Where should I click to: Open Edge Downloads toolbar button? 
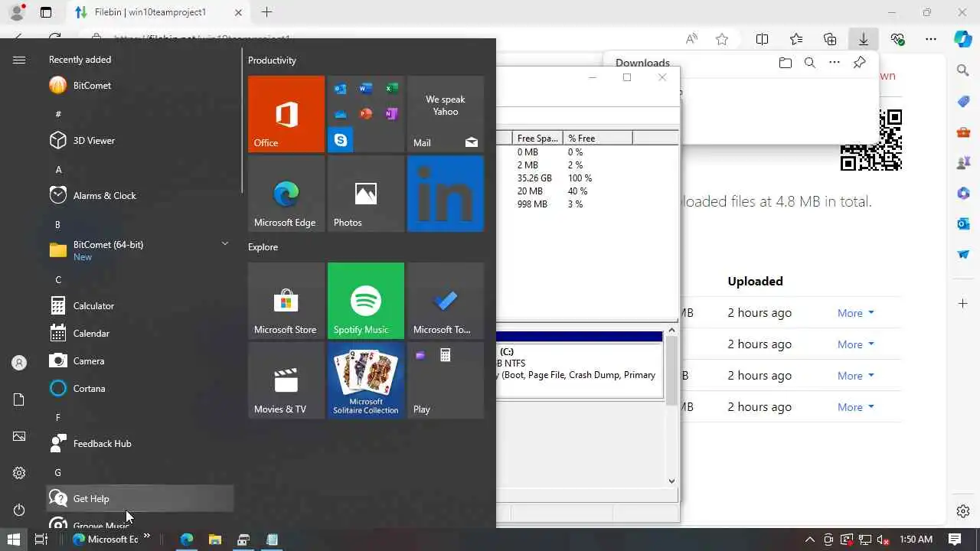pyautogui.click(x=863, y=39)
